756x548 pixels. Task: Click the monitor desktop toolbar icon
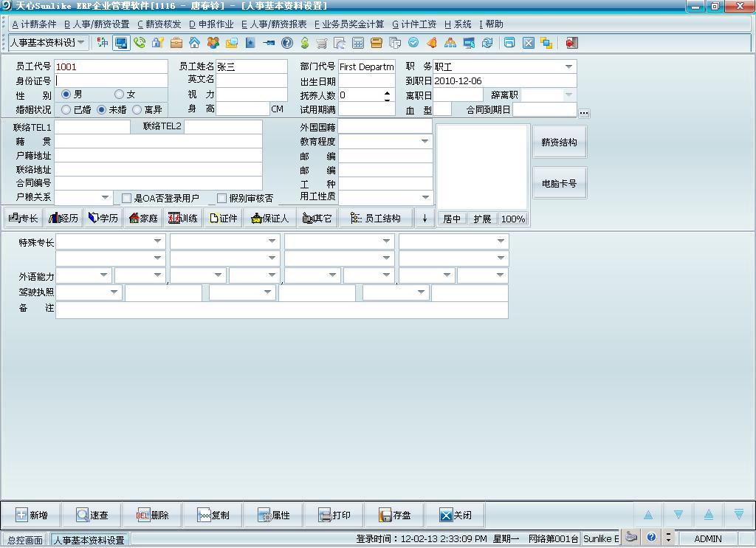click(x=121, y=43)
